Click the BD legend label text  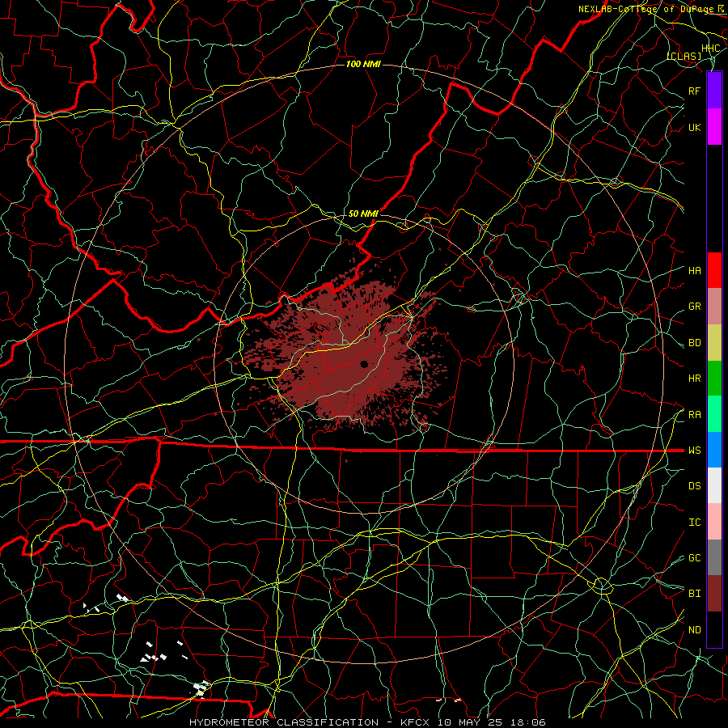click(x=695, y=343)
